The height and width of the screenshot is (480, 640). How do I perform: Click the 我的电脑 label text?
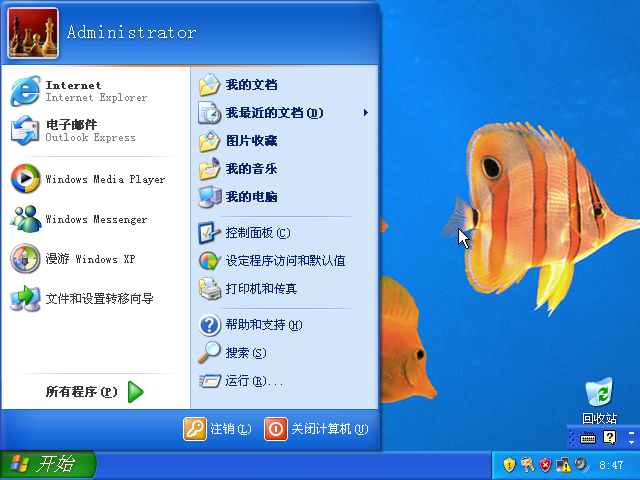pos(251,197)
